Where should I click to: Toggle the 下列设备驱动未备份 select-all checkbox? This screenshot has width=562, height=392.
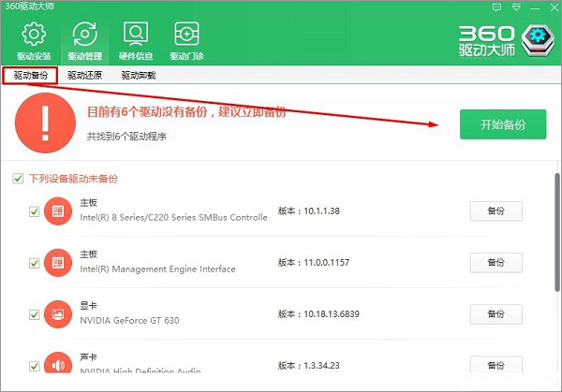(x=17, y=179)
